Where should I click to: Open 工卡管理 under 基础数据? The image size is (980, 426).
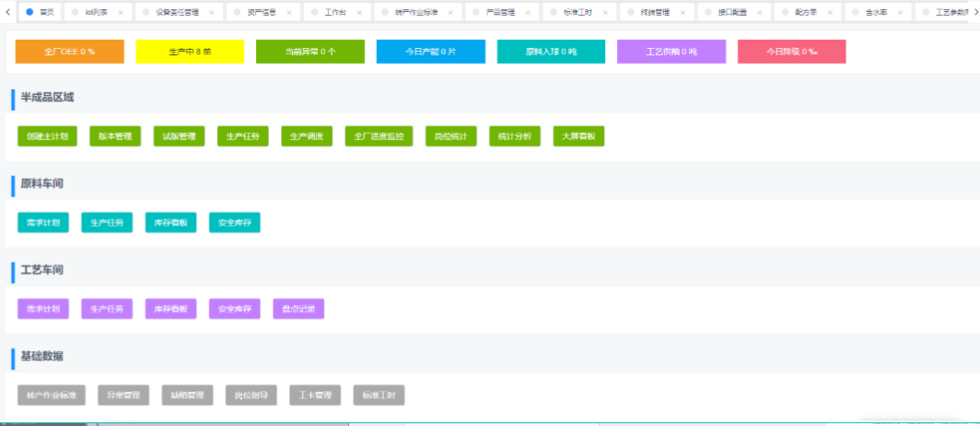tap(315, 396)
